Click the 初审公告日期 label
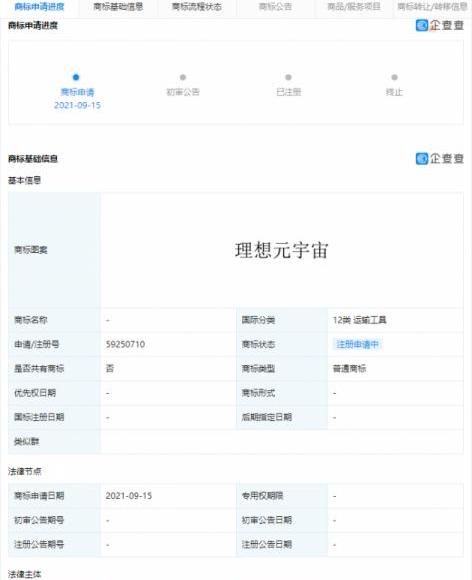 [267, 520]
